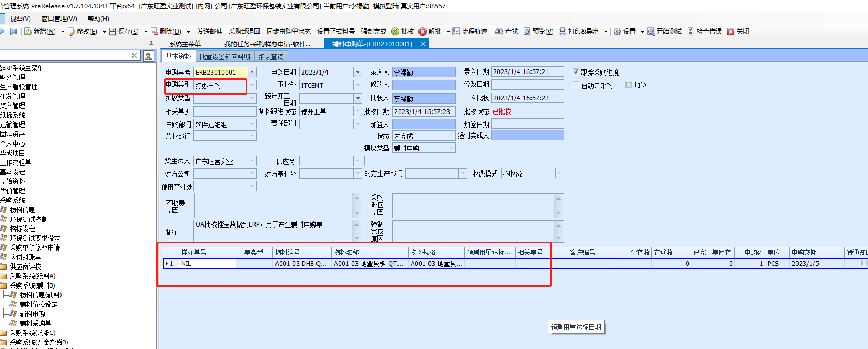
Task: Click the 检查错误 check-errors icon
Action: tap(691, 32)
